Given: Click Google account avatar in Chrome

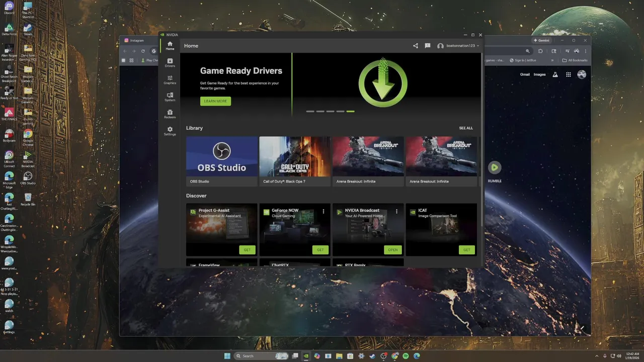Looking at the screenshot, I should 582,74.
